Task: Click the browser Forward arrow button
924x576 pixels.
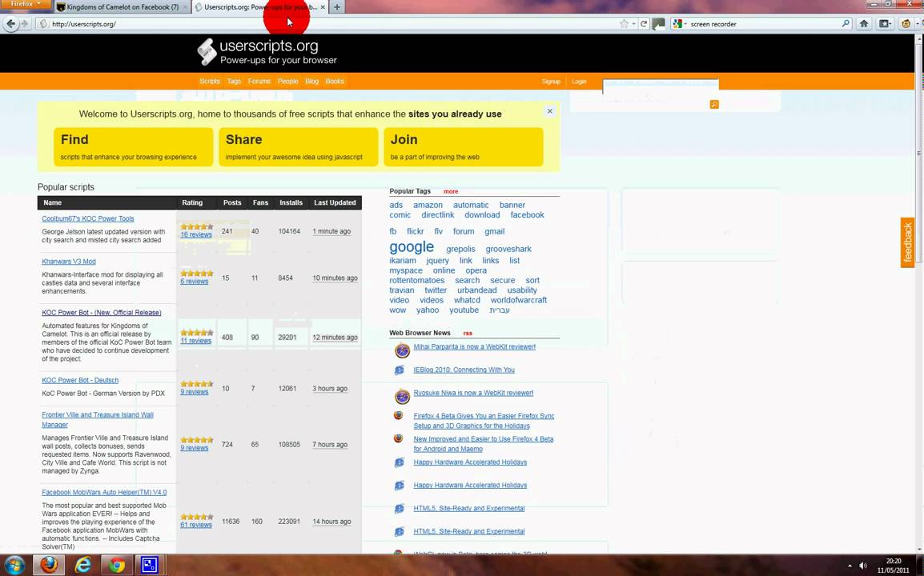Action: 25,23
